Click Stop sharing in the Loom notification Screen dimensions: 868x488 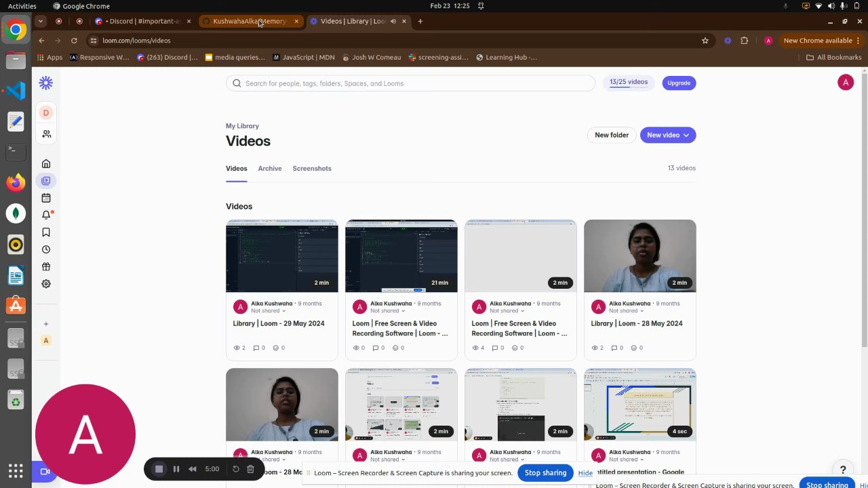pos(545,472)
